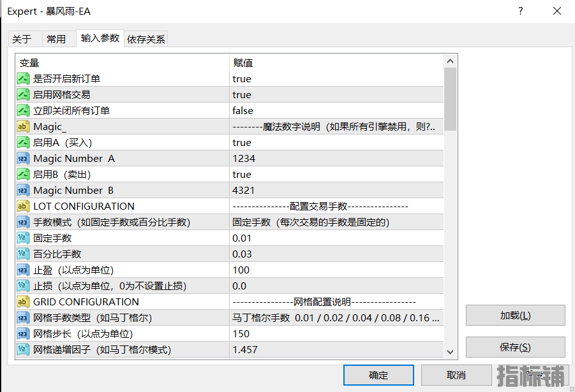This screenshot has height=392, width=575.
Task: Click the 取消 button
Action: pyautogui.click(x=456, y=375)
